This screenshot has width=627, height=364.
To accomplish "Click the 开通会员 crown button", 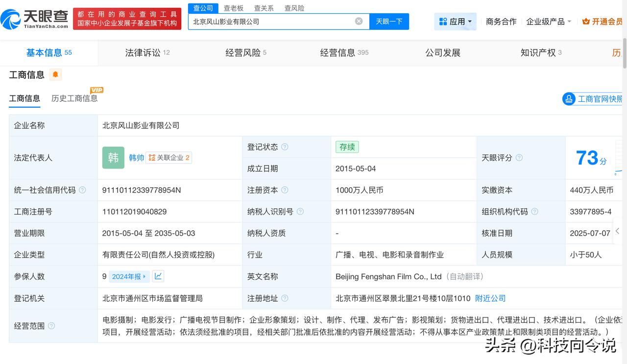I will [x=603, y=22].
